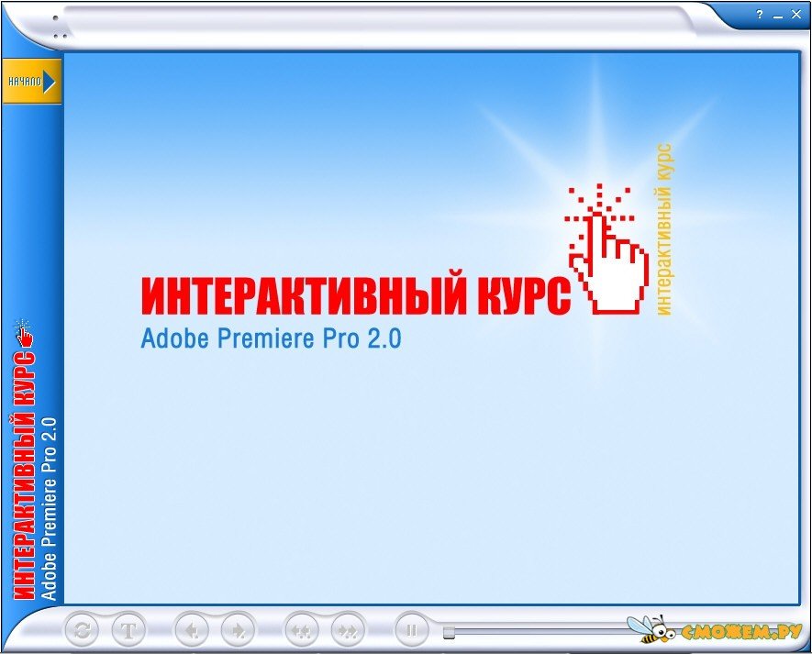Go to previous step with single left arrow
Image resolution: width=812 pixels, height=654 pixels.
pyautogui.click(x=192, y=630)
